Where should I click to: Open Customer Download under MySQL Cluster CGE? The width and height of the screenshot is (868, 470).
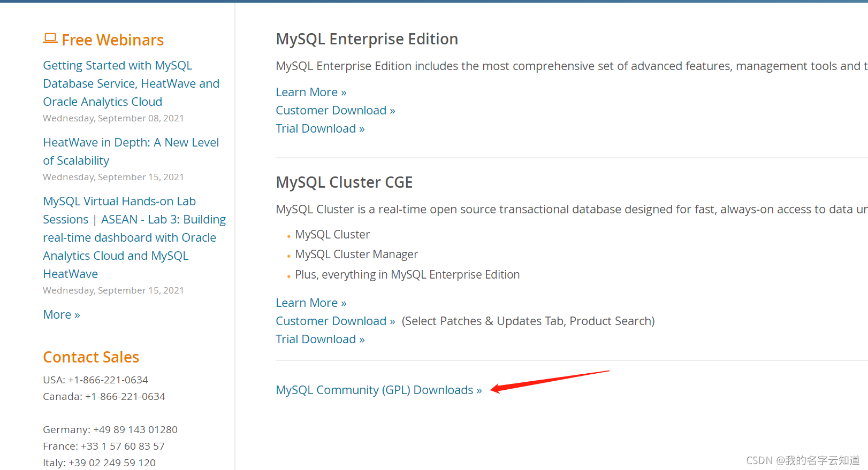coord(336,321)
